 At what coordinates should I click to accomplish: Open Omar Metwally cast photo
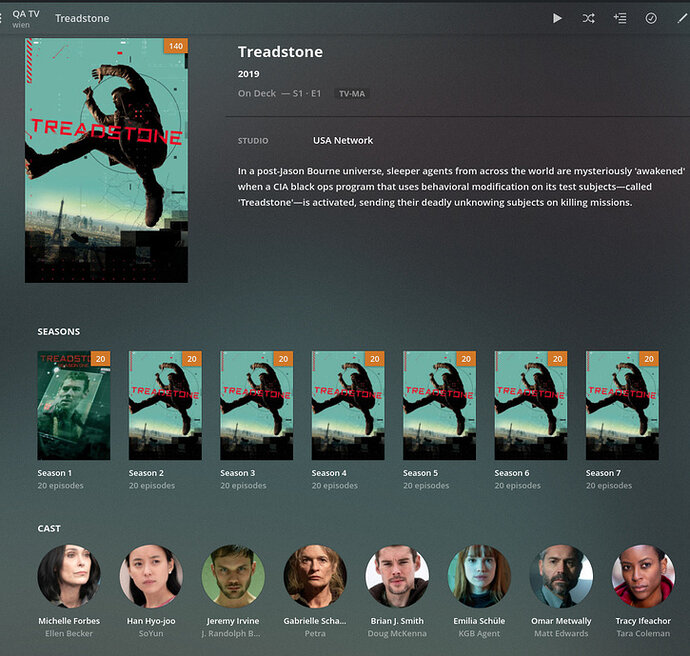561,576
